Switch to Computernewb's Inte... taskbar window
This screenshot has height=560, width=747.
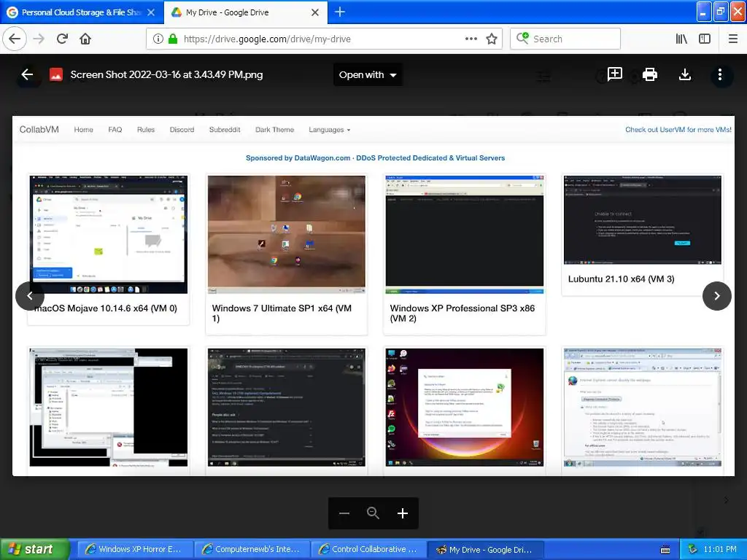click(252, 549)
